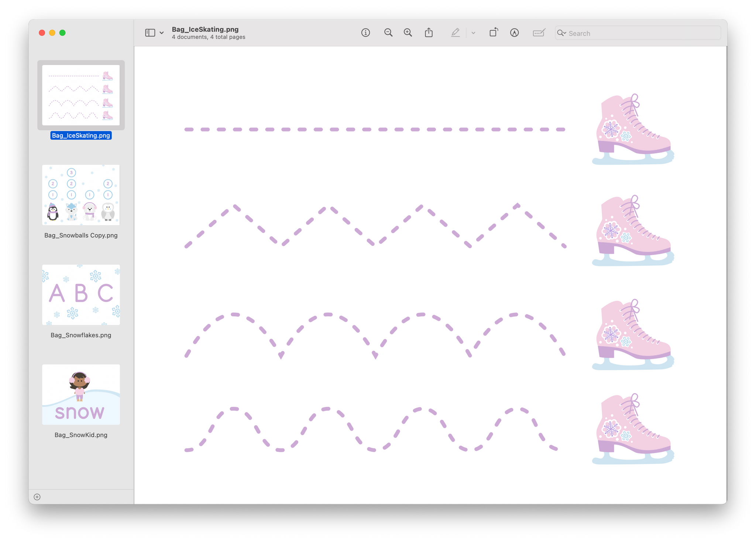
Task: Rotate the image with Rotate icon
Action: coord(494,33)
